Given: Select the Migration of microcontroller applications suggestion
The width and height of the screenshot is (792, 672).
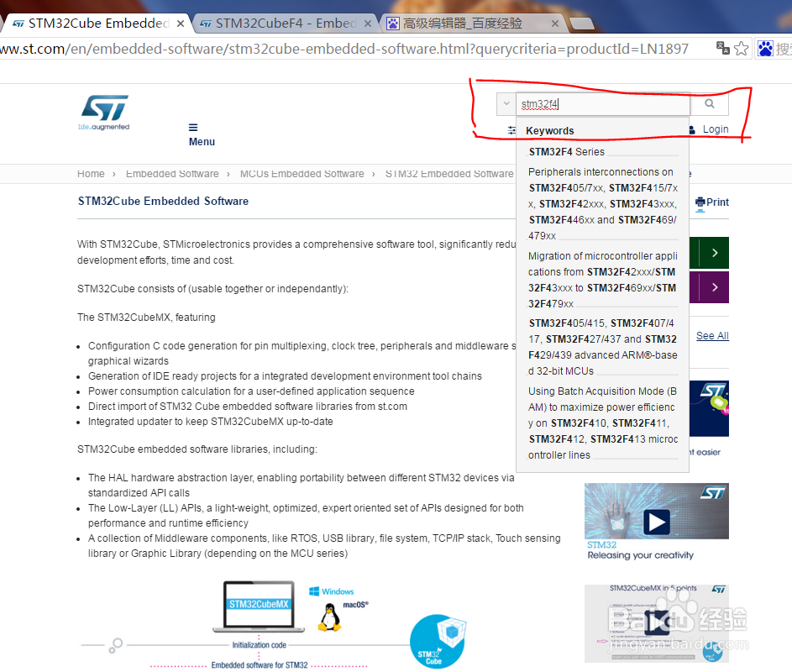Looking at the screenshot, I should (602, 280).
